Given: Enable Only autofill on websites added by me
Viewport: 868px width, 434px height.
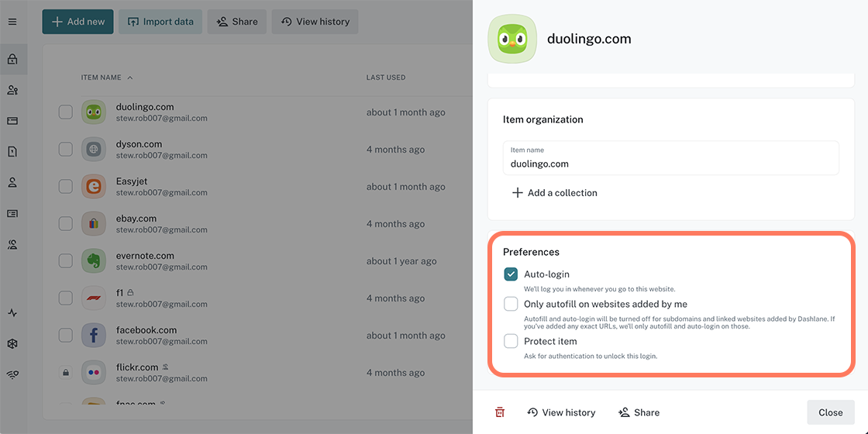Looking at the screenshot, I should [x=511, y=304].
